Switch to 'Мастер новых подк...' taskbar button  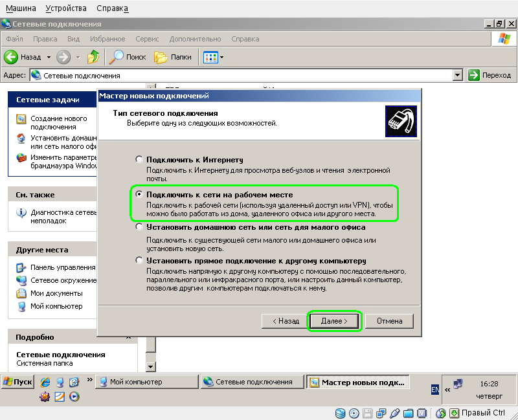[x=358, y=382]
